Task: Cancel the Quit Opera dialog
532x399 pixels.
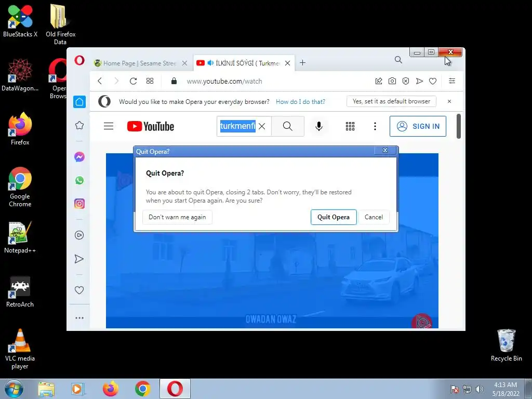Action: (374, 217)
